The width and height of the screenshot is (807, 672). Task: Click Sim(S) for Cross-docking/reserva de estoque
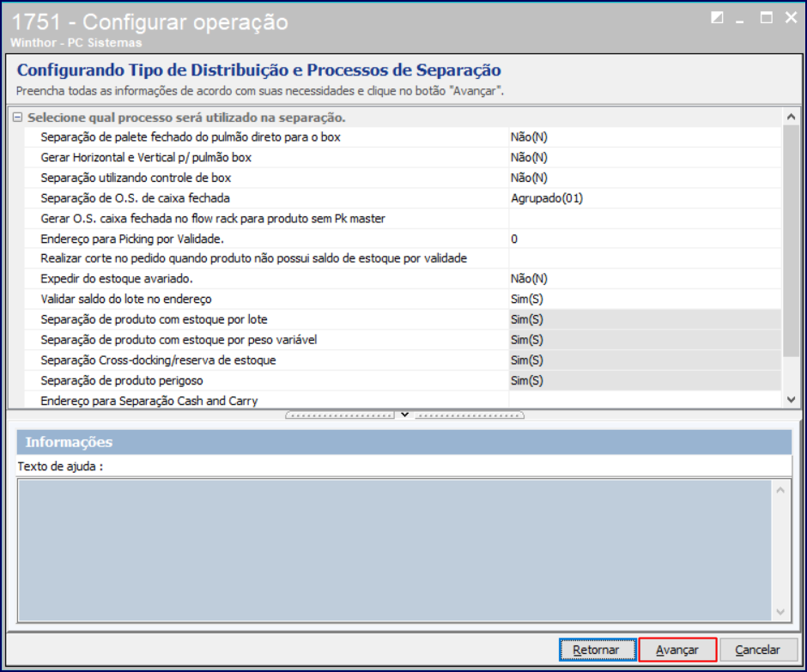(645, 360)
